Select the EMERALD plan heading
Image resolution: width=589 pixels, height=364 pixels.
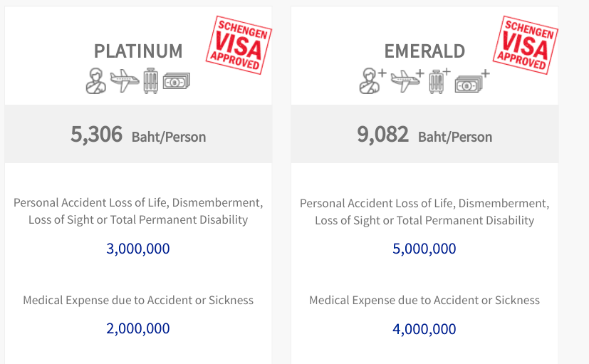click(x=424, y=51)
